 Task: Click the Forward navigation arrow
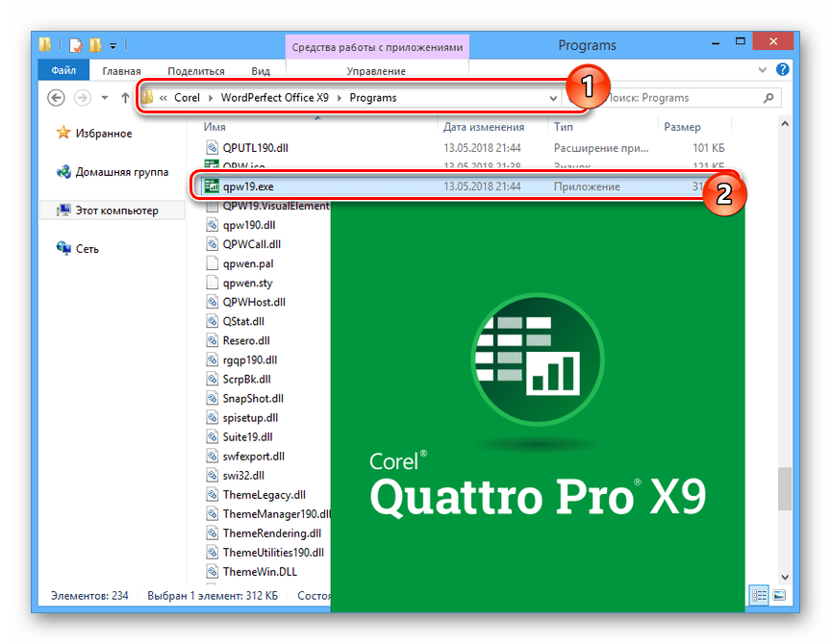[82, 98]
